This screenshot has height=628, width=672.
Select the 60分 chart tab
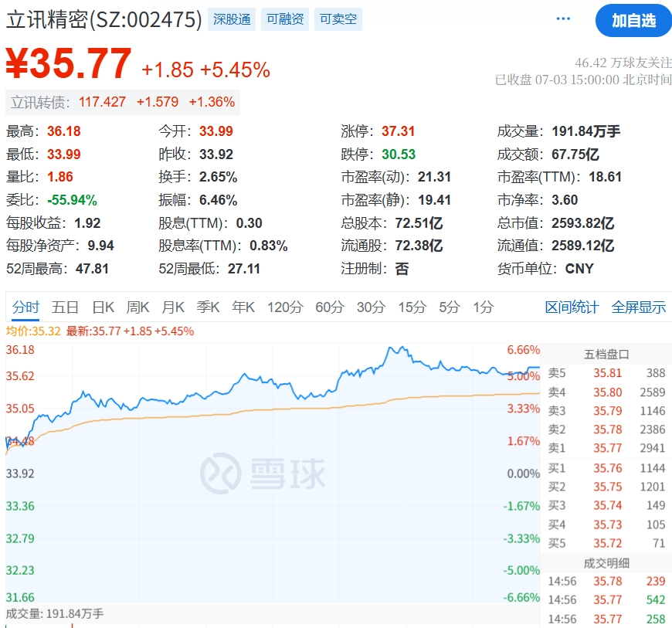(x=330, y=307)
